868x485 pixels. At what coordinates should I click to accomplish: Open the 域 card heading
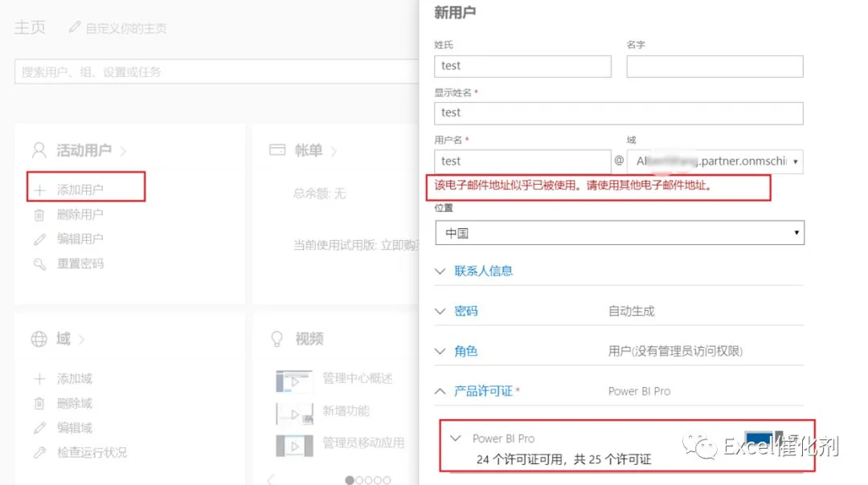[63, 338]
